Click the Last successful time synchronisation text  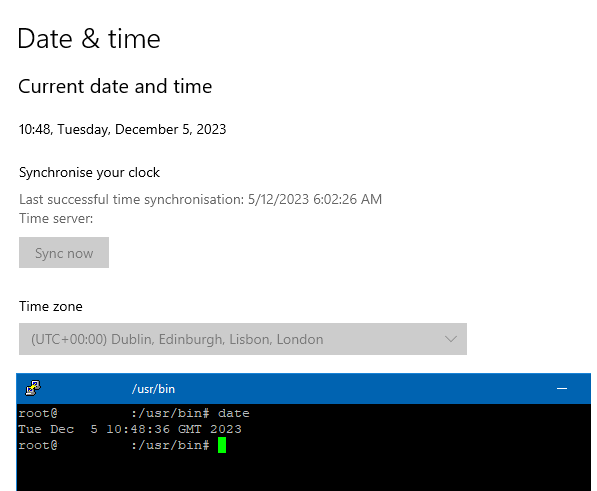tap(201, 199)
